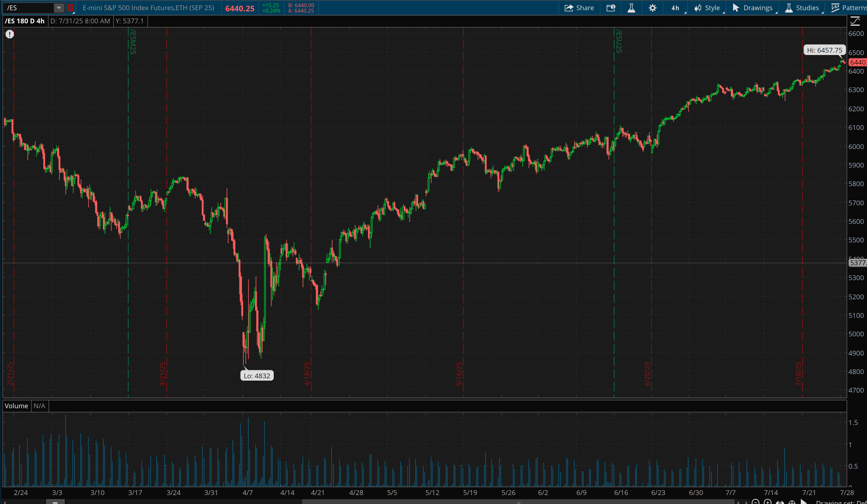Screen dimensions: 867x504
Task: Click the red notification badge beside /ES symbol
Action: [70, 7]
